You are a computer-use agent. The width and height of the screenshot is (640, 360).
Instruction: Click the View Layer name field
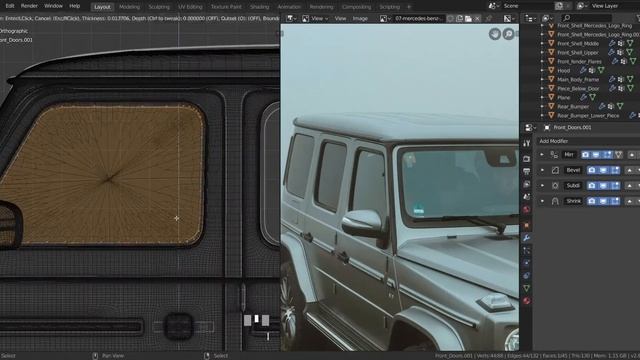pyautogui.click(x=614, y=6)
